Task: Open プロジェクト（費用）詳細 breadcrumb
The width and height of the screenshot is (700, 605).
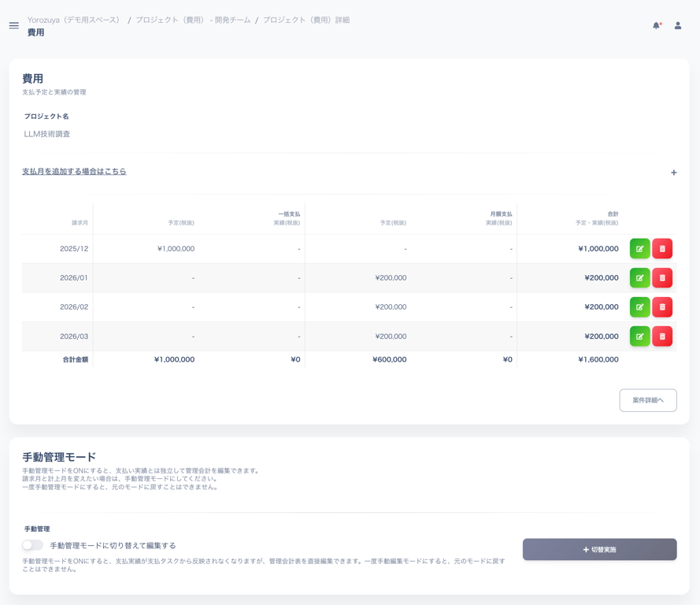Action: click(306, 20)
